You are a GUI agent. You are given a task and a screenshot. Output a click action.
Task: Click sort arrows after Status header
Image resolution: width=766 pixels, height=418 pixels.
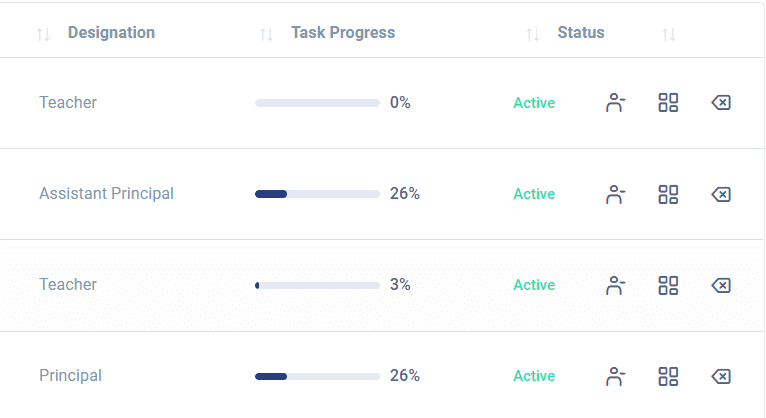point(669,34)
